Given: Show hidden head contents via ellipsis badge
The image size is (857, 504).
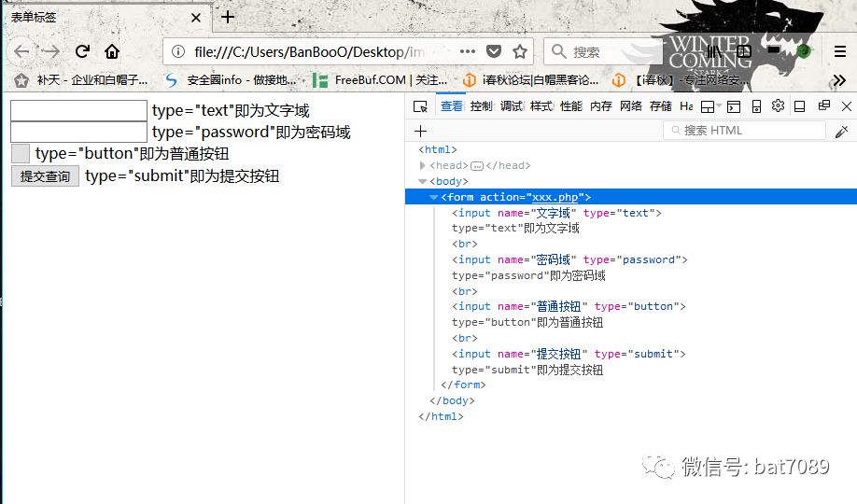Looking at the screenshot, I should coord(477,165).
